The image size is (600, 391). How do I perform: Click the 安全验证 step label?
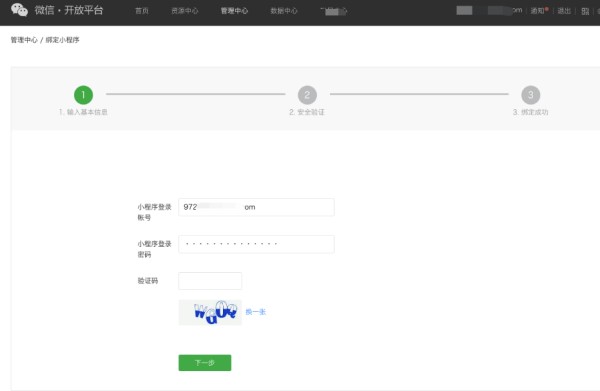point(307,112)
